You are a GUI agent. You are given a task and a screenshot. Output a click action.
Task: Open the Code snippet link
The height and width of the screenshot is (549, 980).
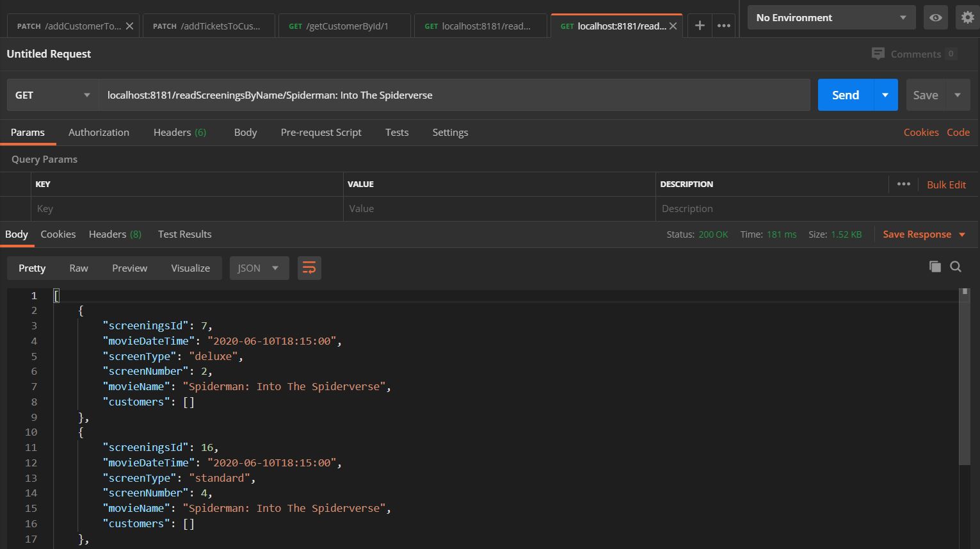(958, 132)
